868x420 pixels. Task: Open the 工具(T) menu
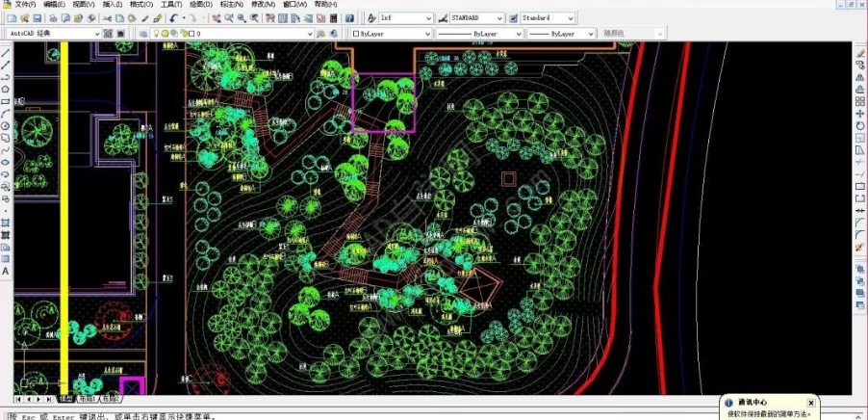point(171,5)
